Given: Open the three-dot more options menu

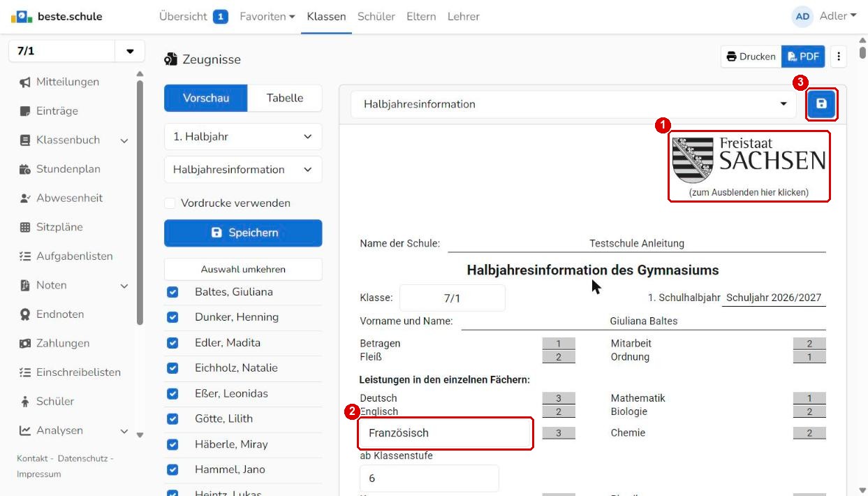Looking at the screenshot, I should [x=839, y=57].
